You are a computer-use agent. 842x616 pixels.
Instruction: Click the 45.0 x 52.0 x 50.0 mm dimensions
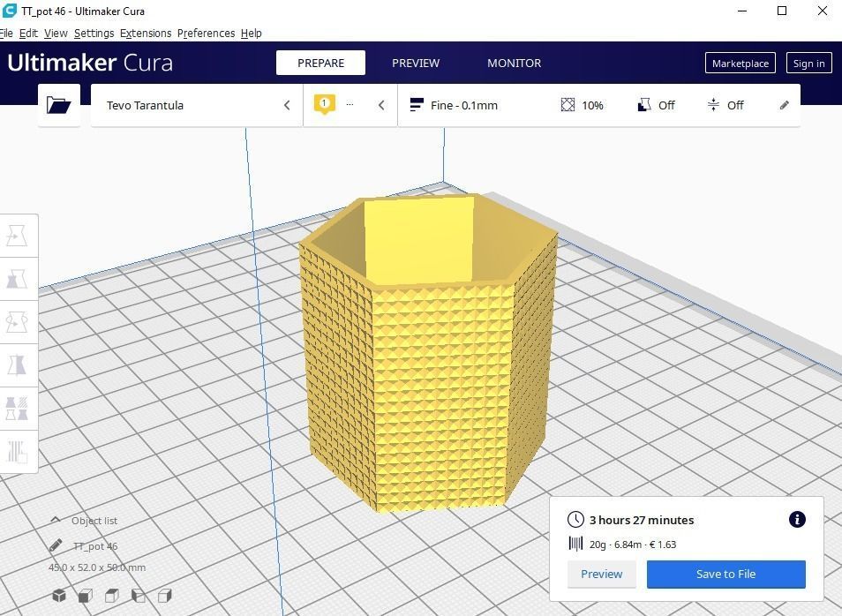(97, 567)
